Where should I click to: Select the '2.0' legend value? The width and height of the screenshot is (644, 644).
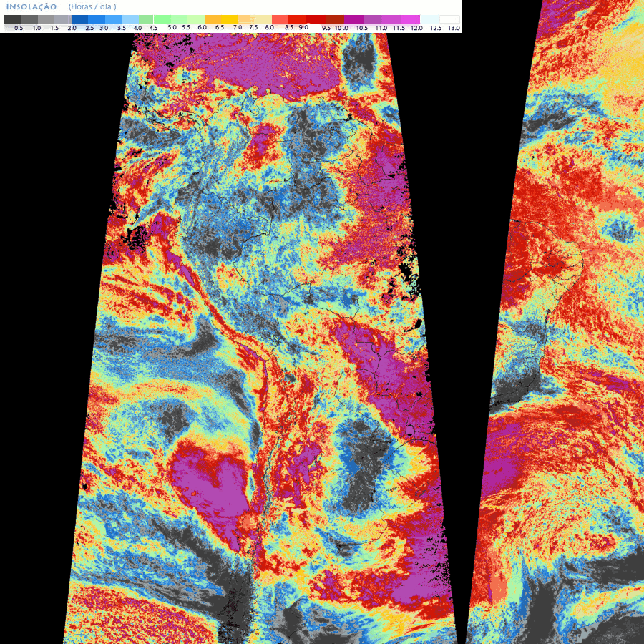click(72, 28)
